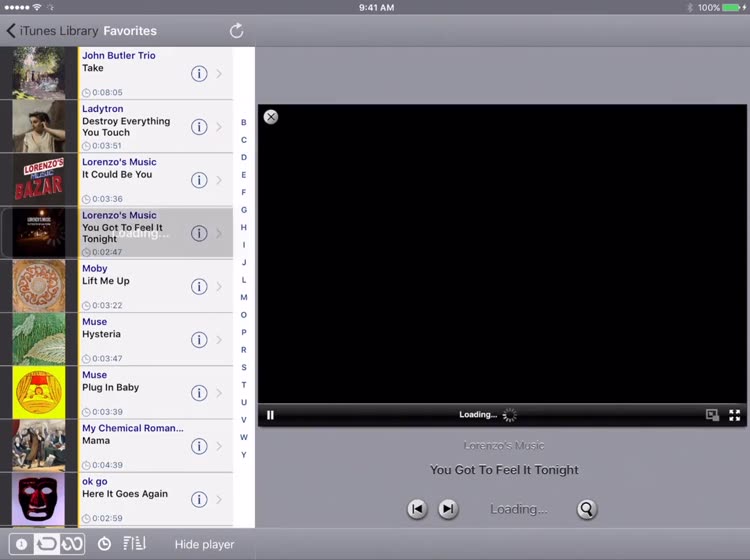Screen dimensions: 750x560
Task: Toggle repeat loop mode
Action: coord(46,544)
